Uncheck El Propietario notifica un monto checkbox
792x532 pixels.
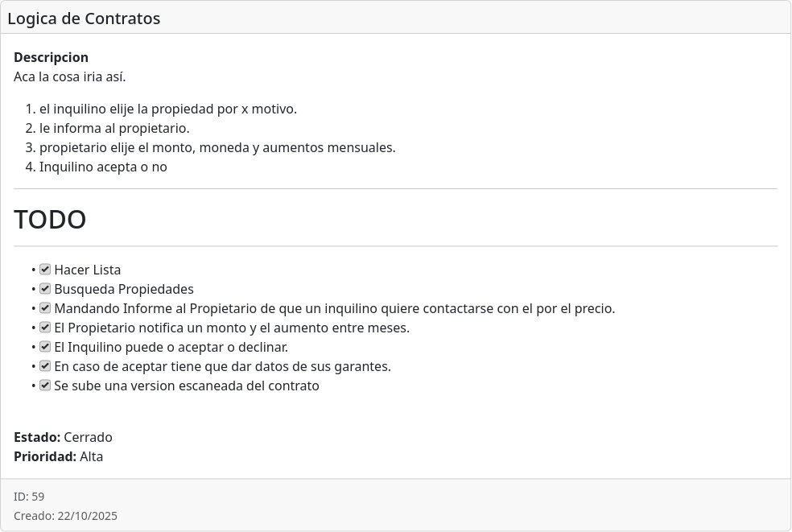pyautogui.click(x=45, y=328)
